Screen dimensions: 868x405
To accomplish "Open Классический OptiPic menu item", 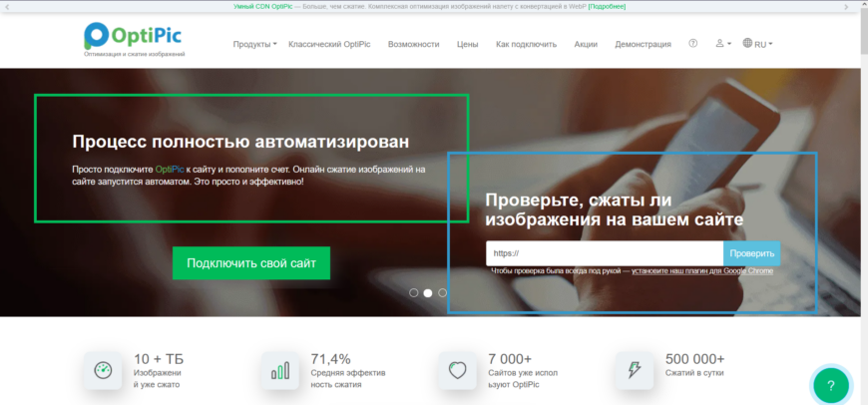I will click(329, 44).
